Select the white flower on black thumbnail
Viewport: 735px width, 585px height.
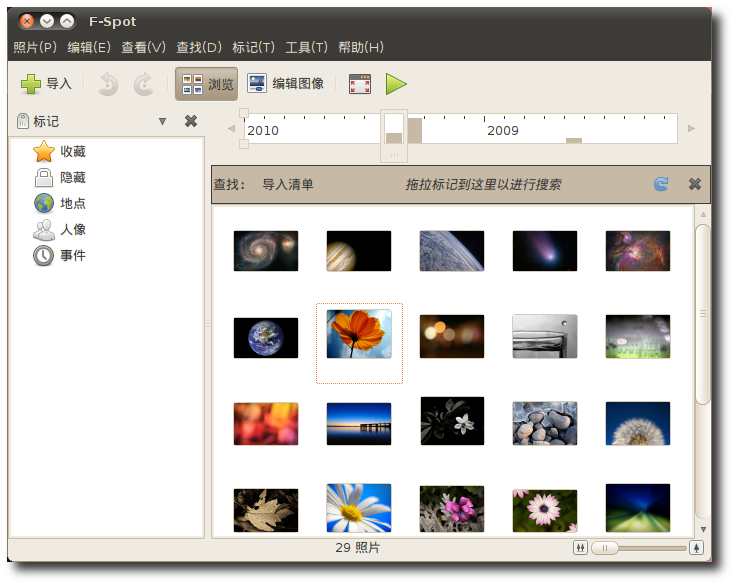pos(452,421)
